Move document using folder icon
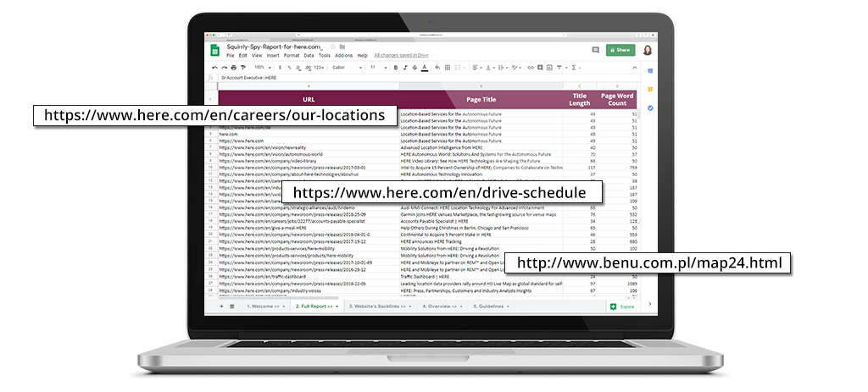The image size is (868, 392). pos(342,47)
